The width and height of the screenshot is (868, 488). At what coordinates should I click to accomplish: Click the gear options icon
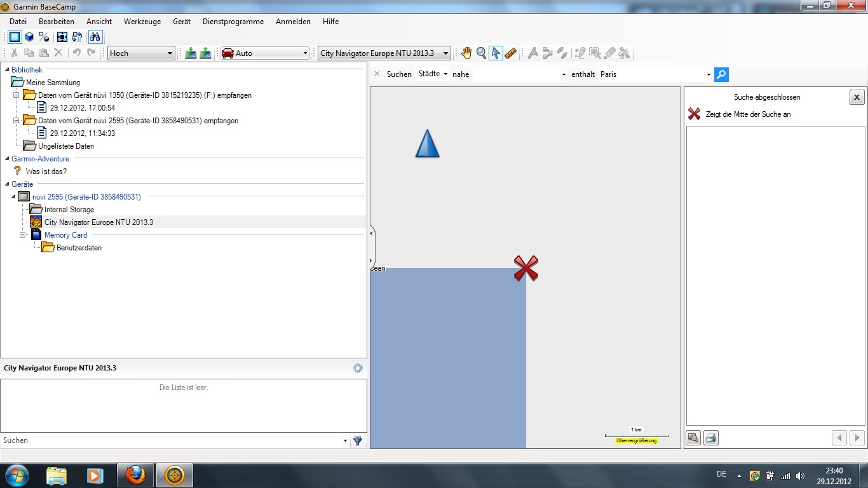point(358,368)
